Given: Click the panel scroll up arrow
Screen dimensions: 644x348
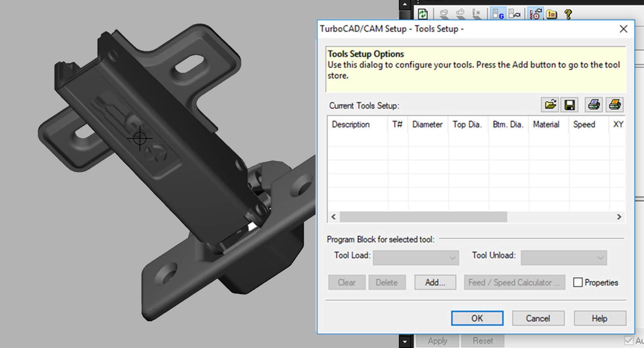Looking at the screenshot, I should (x=405, y=5).
